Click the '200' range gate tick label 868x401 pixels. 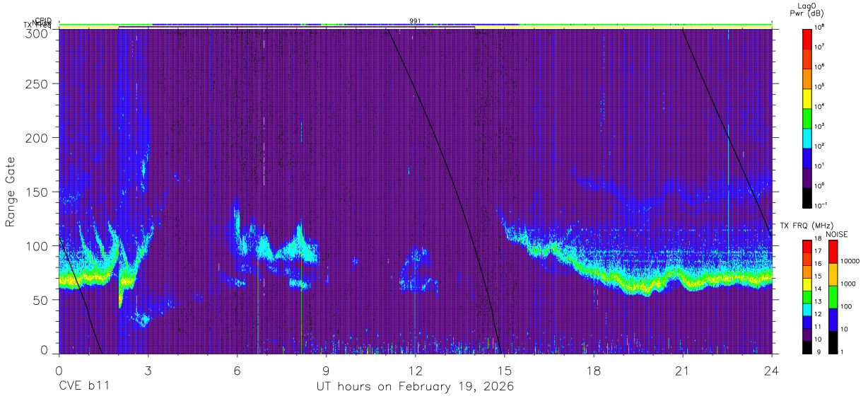(x=37, y=138)
